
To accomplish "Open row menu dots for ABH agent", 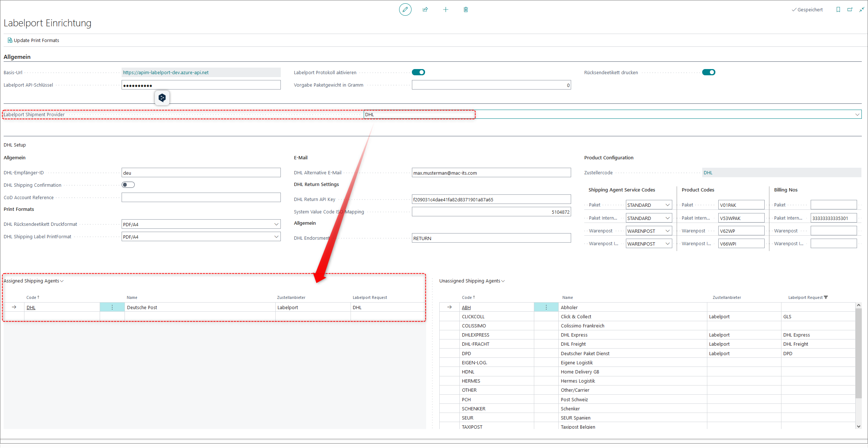I will pyautogui.click(x=546, y=307).
